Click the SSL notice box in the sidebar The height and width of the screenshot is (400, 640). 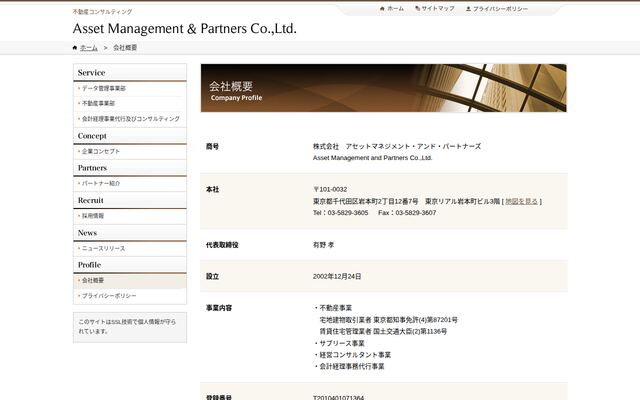(130, 327)
